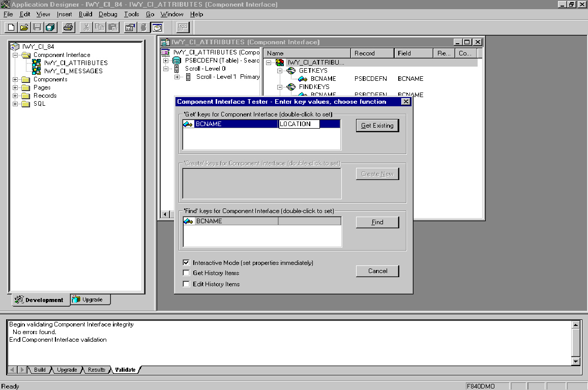Expand the Pages folder
This screenshot has height=390, width=588.
coord(15,88)
